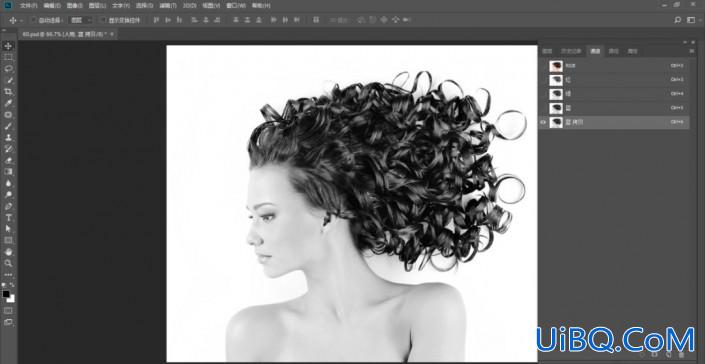
Task: Open the 滤镜 (Filter) menu
Action: tap(168, 6)
